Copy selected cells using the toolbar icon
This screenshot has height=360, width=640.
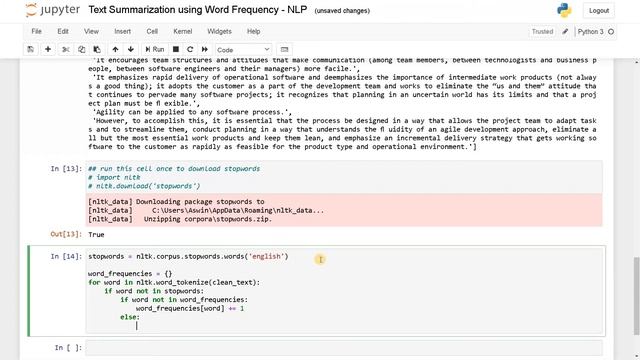click(x=81, y=49)
